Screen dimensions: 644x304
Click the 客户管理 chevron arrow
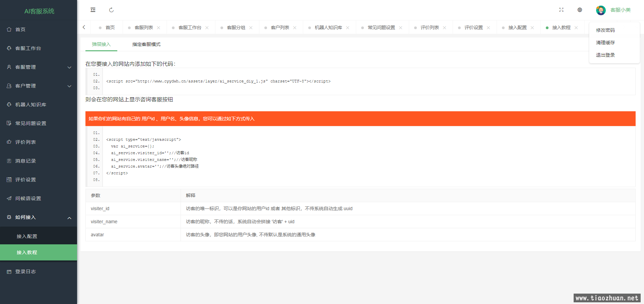[x=69, y=86]
